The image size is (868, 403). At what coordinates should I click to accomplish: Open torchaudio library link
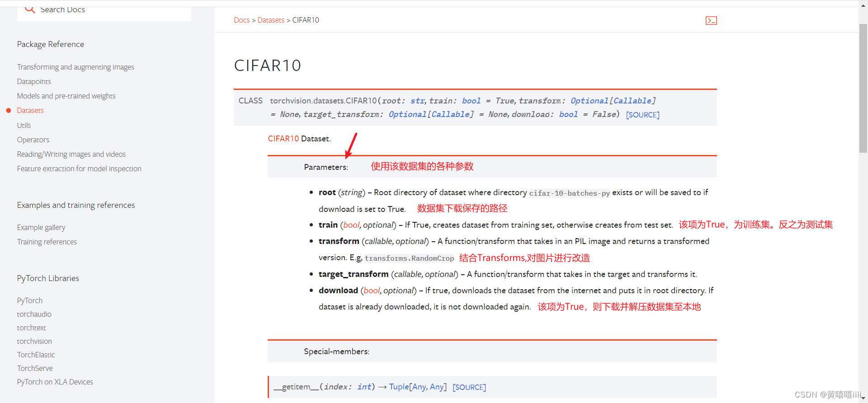(x=34, y=314)
